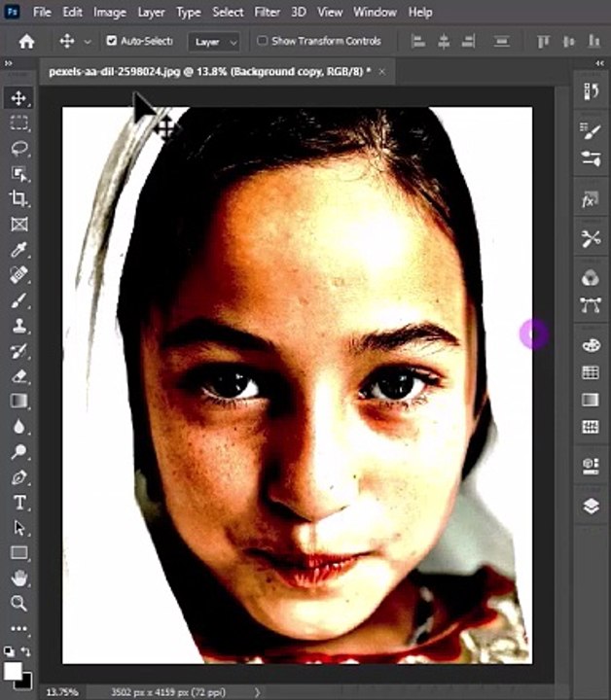Open the Edit Toolbar three-dots menu

pos(18,629)
